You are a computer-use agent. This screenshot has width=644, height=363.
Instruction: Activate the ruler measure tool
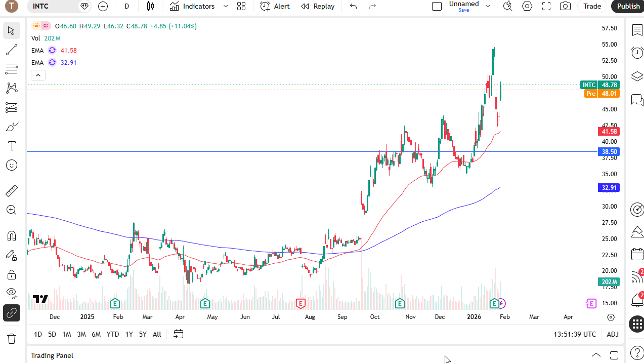pos(12,191)
